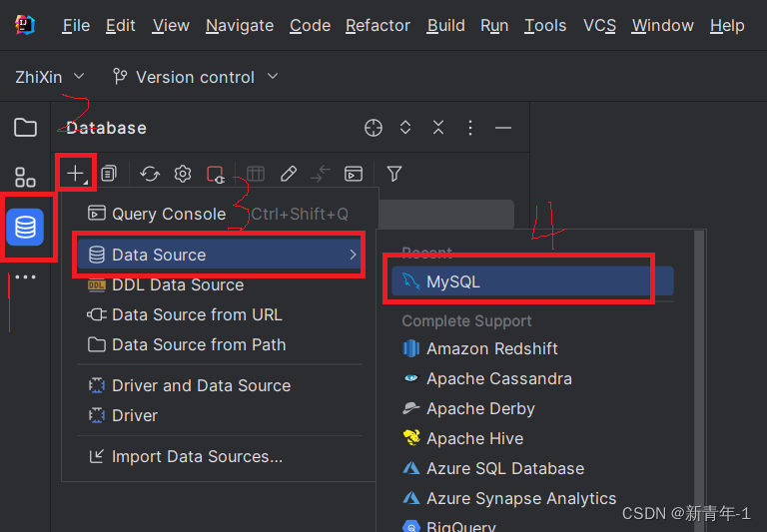Open the Refactor menu
The image size is (767, 532).
point(378,25)
